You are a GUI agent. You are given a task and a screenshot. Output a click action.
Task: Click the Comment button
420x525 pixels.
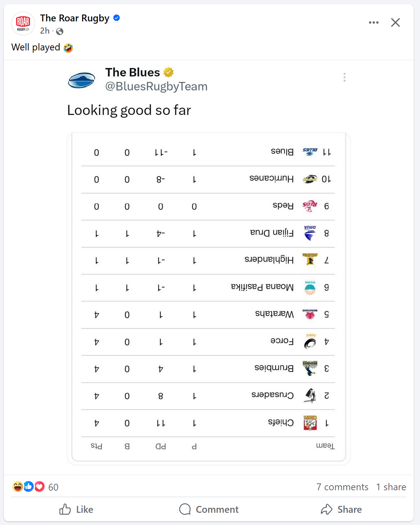pos(209,509)
